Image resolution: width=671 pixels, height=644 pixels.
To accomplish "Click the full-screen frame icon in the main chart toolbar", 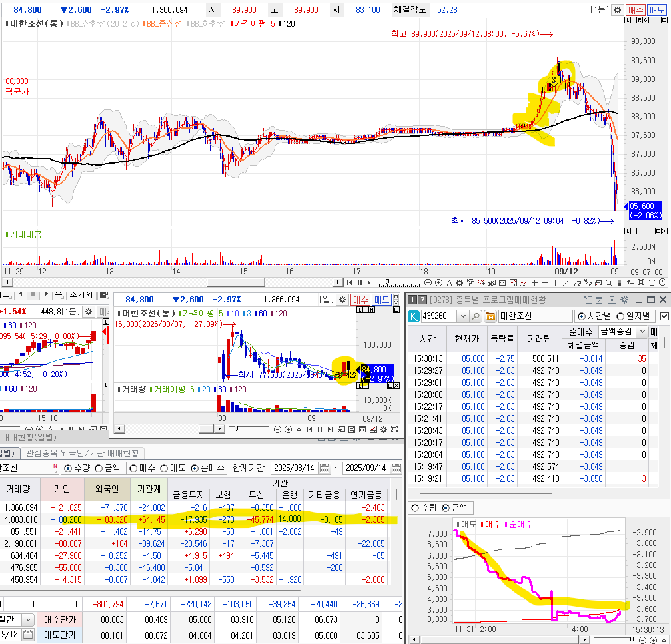I will click(641, 282).
